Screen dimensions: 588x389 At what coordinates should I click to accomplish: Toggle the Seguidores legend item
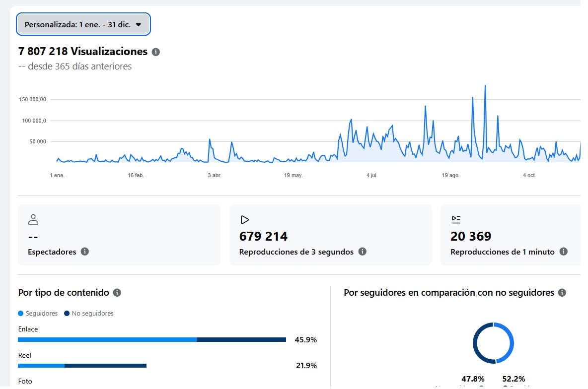point(38,314)
